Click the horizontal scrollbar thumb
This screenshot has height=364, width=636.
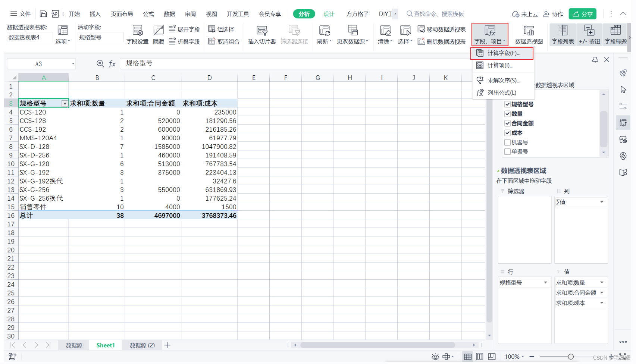click(377, 345)
